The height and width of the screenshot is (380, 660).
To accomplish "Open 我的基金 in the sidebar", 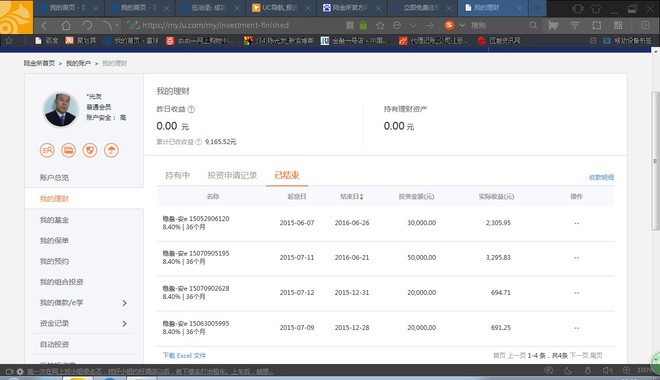I will click(x=54, y=220).
